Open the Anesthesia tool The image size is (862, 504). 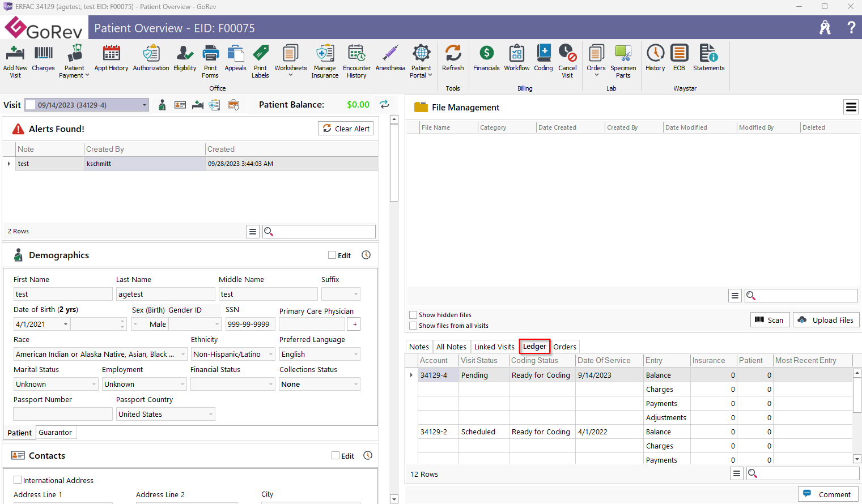coord(390,58)
